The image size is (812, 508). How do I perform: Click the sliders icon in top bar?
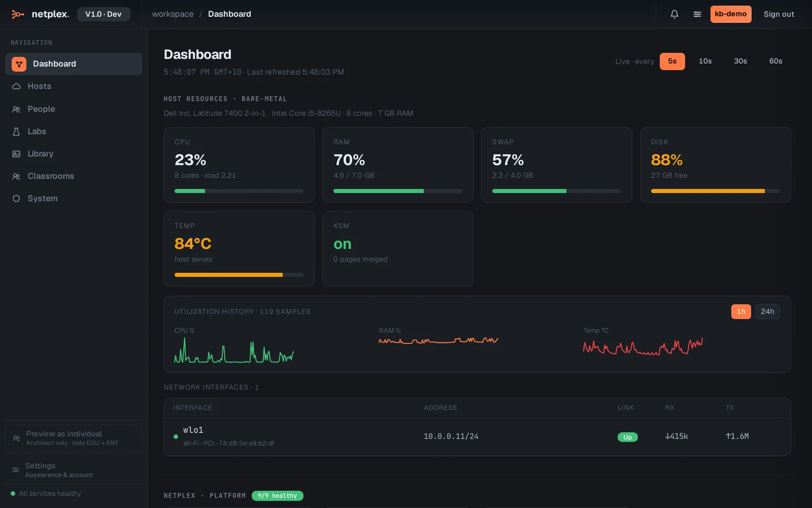tap(697, 14)
